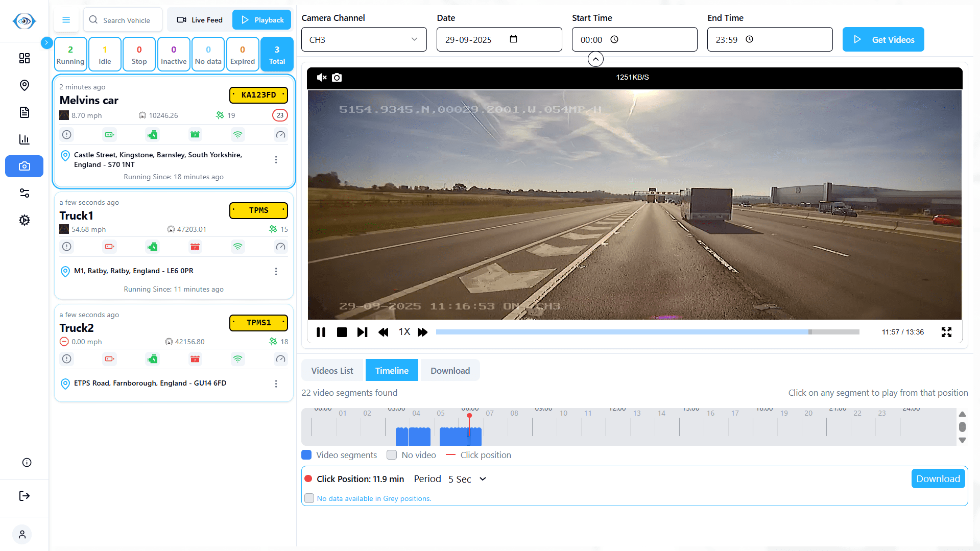The image size is (980, 551).
Task: Stop the video with the square button
Action: point(342,332)
